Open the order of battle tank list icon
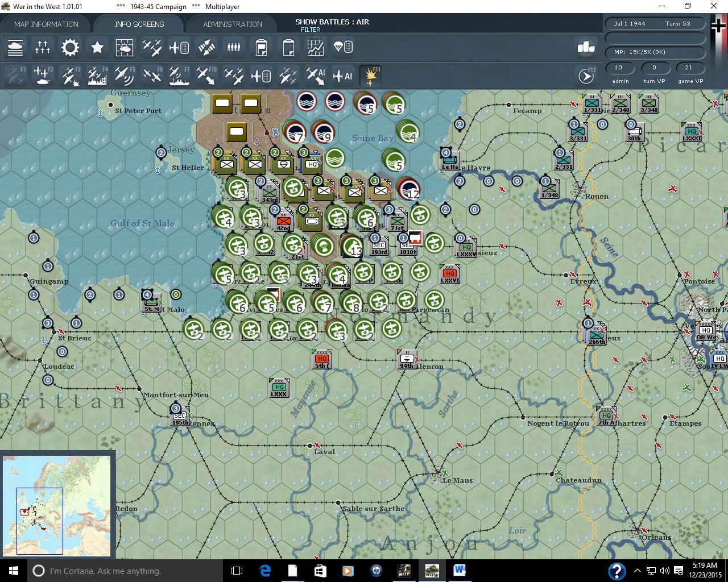Image resolution: width=728 pixels, height=582 pixels. (x=15, y=47)
